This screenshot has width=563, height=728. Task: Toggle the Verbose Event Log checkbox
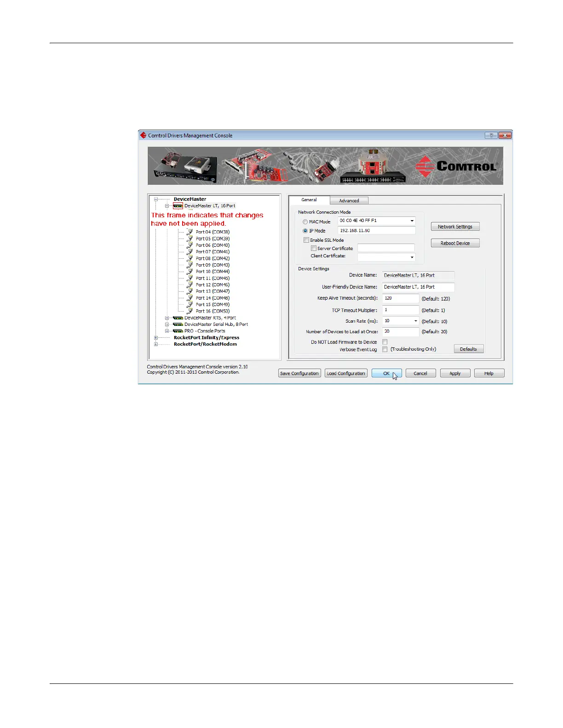click(385, 349)
